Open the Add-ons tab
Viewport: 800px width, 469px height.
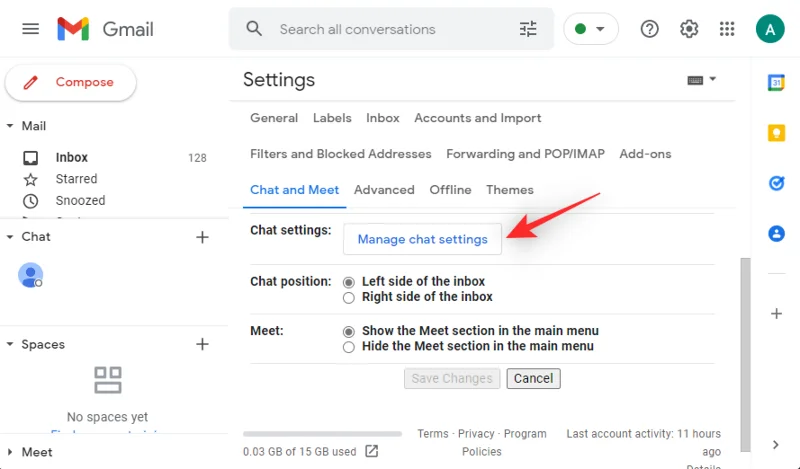pyautogui.click(x=645, y=154)
